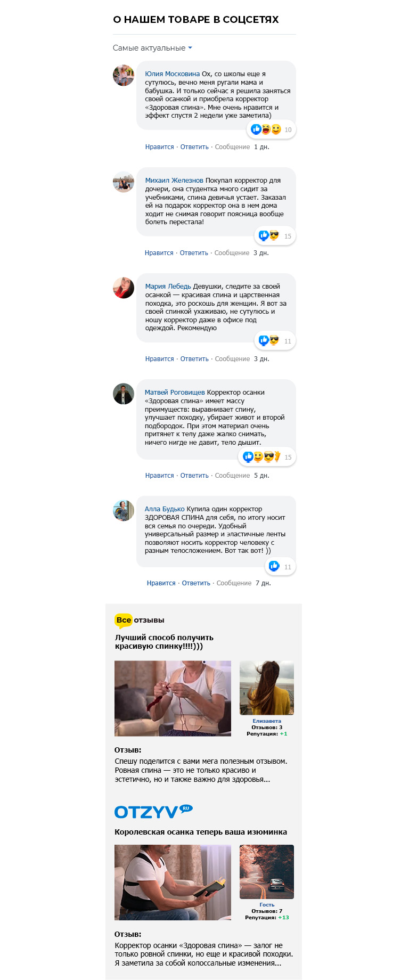Click the OTZYV.ru logo
This screenshot has height=980, width=409.
[153, 811]
